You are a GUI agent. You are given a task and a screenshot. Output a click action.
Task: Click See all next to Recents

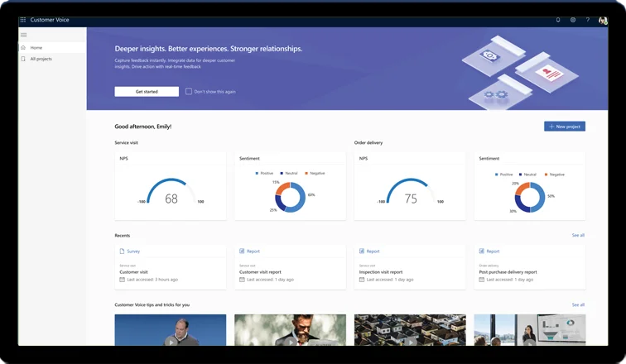pos(577,235)
